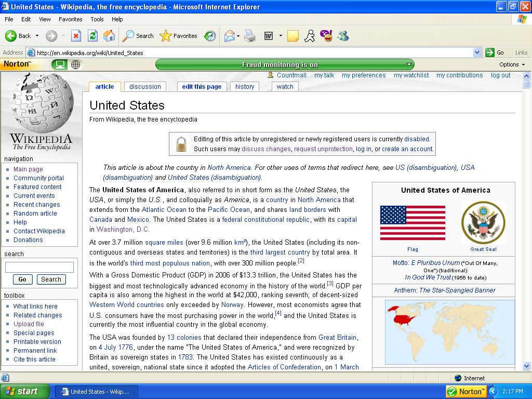Click the Wikipedia globe logo
Image resolution: width=532 pixels, height=399 pixels.
coord(42,102)
